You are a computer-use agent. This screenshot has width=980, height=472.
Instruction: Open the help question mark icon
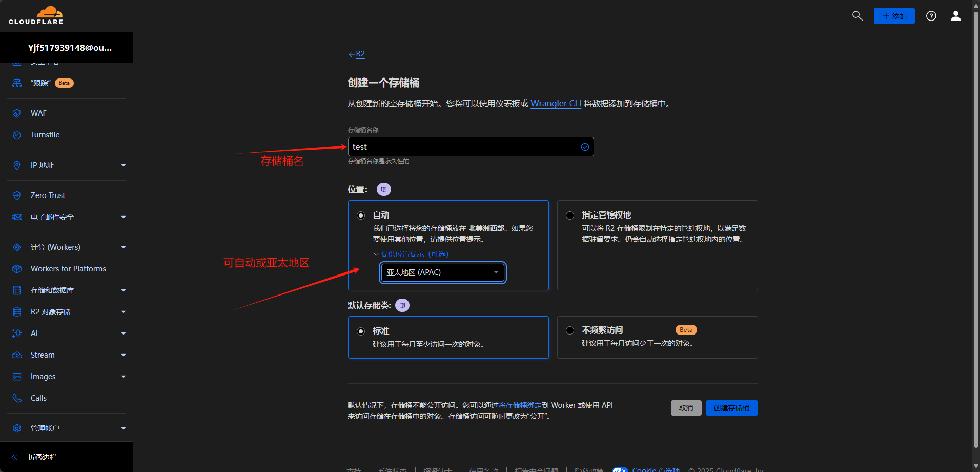(931, 16)
